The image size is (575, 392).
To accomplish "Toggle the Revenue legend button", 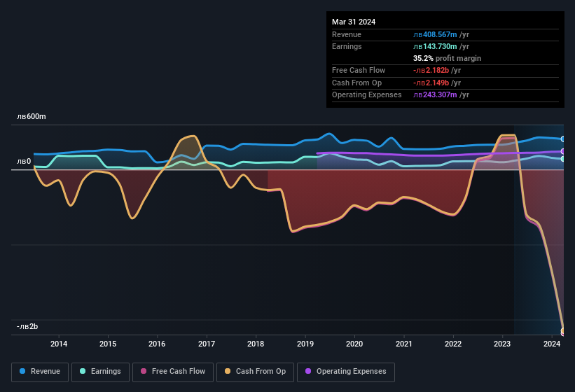I will coord(40,372).
